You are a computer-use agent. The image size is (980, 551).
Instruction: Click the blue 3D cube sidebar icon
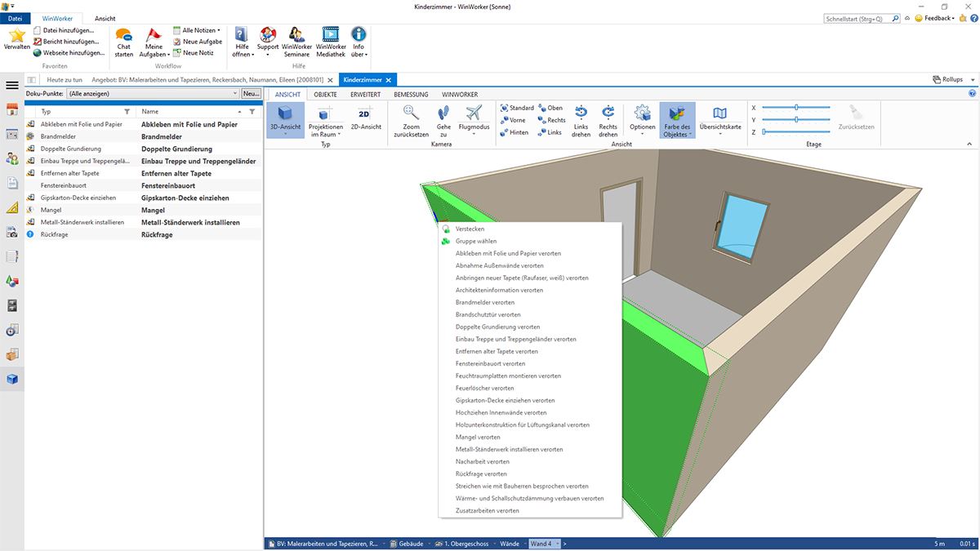pyautogui.click(x=11, y=379)
